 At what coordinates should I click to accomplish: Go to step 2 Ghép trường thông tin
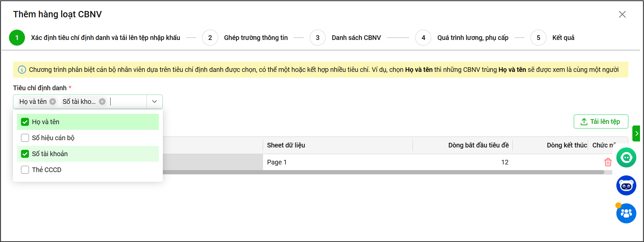(x=210, y=38)
